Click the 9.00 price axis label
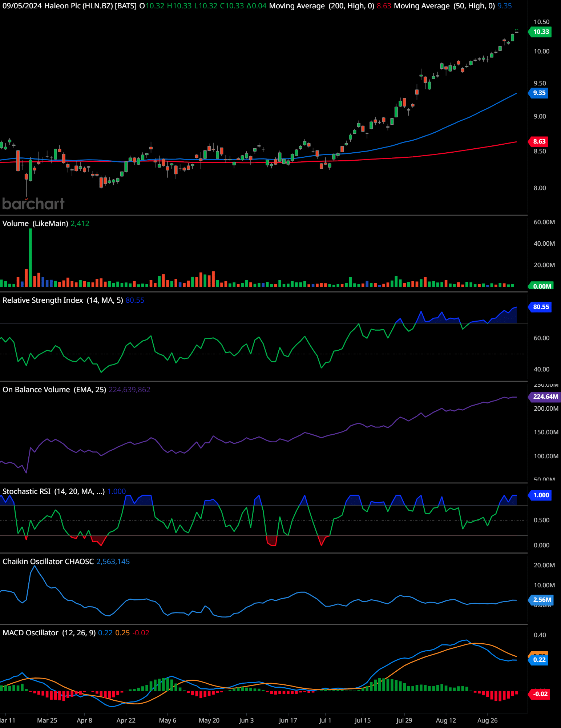The height and width of the screenshot is (728, 561). 540,116
